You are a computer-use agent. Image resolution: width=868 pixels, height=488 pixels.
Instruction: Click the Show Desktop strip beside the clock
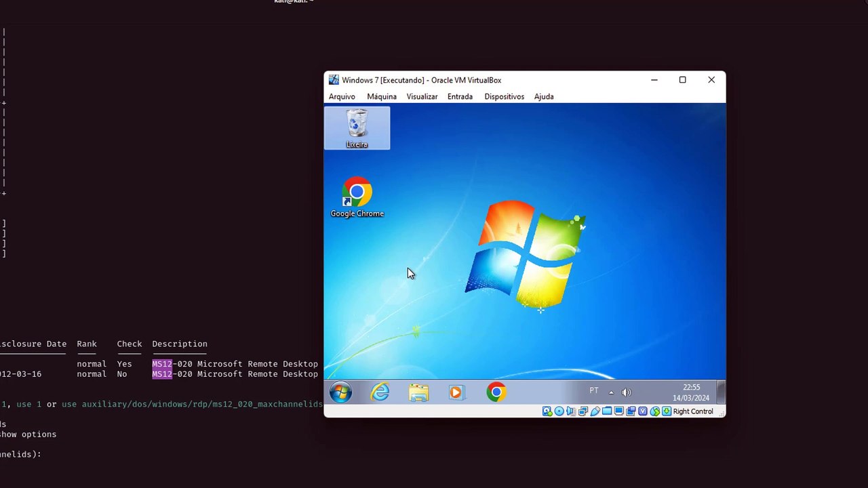(x=722, y=392)
